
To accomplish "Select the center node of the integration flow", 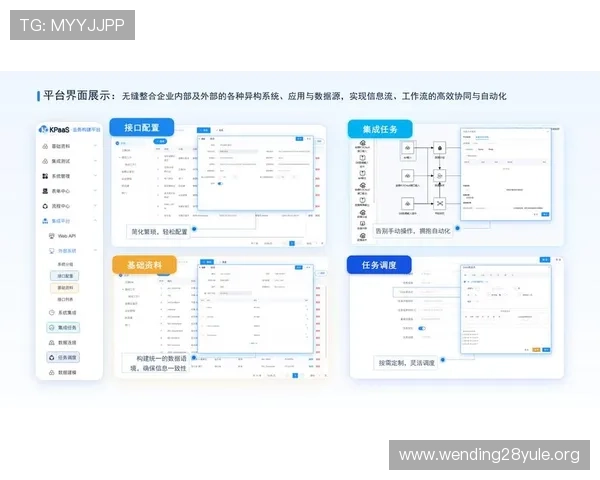I will 440,176.
